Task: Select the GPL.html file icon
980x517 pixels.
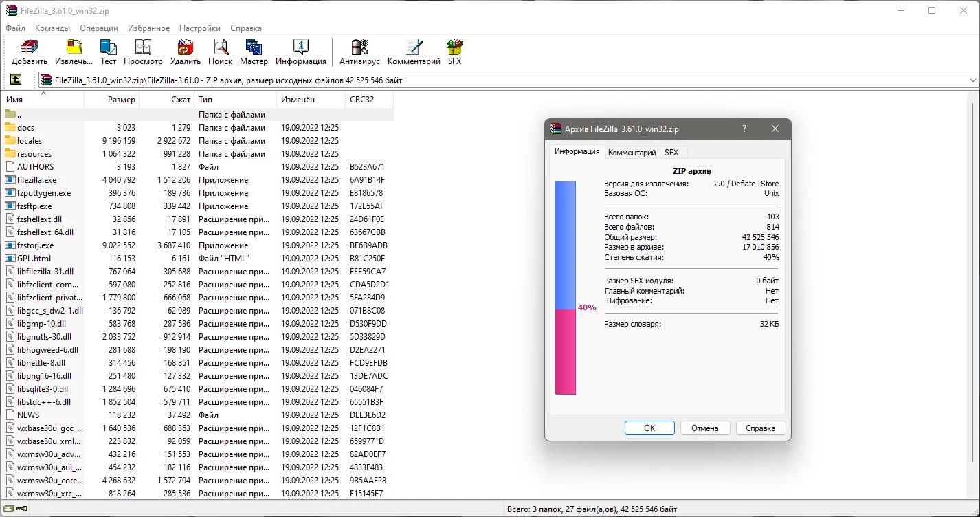Action: 10,258
